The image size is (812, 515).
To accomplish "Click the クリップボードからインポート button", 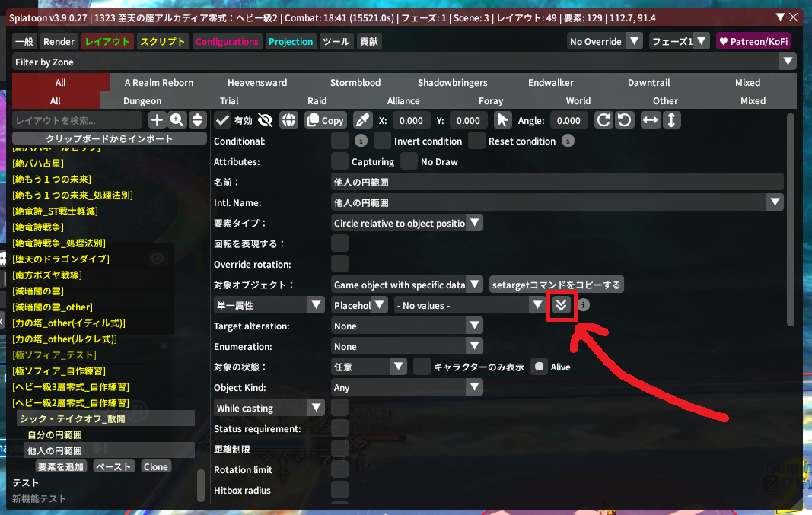I will tap(110, 138).
